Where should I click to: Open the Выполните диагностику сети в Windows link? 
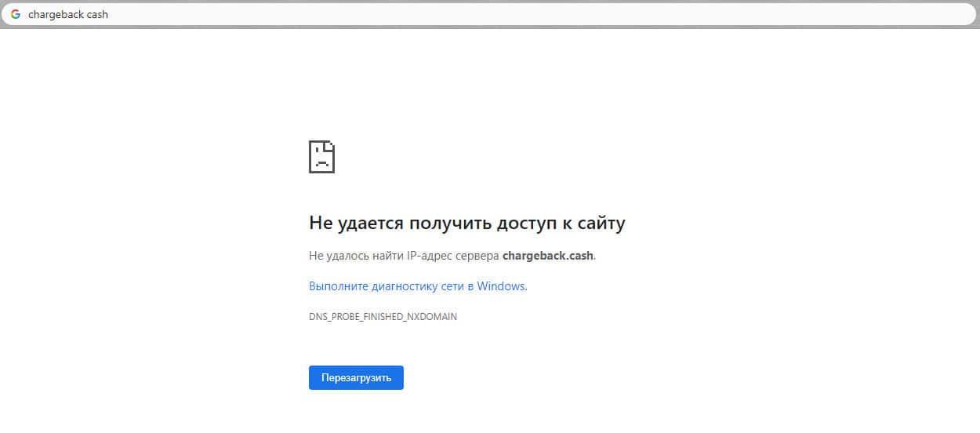point(417,286)
